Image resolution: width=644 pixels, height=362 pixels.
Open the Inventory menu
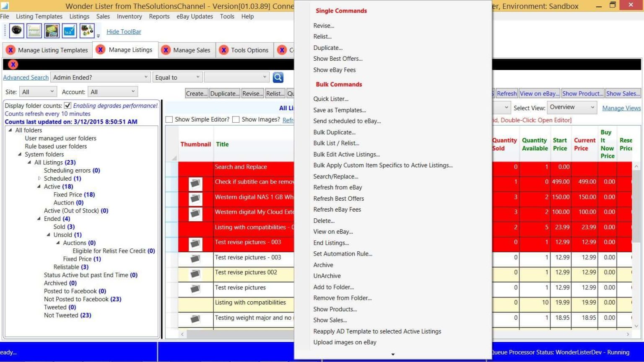[x=129, y=16]
